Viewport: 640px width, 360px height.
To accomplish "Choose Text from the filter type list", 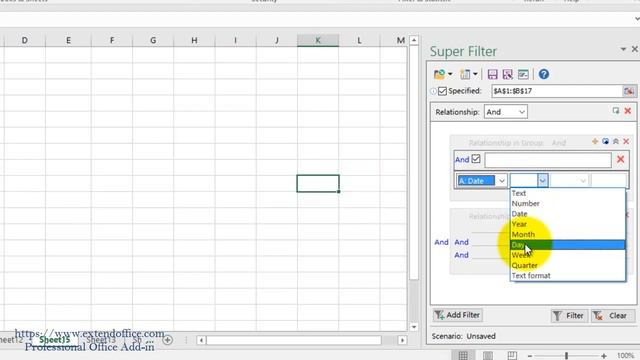I will click(567, 193).
